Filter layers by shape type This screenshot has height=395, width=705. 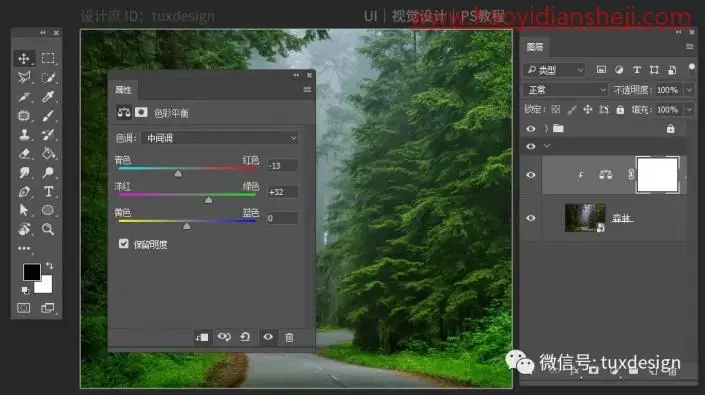coord(654,70)
